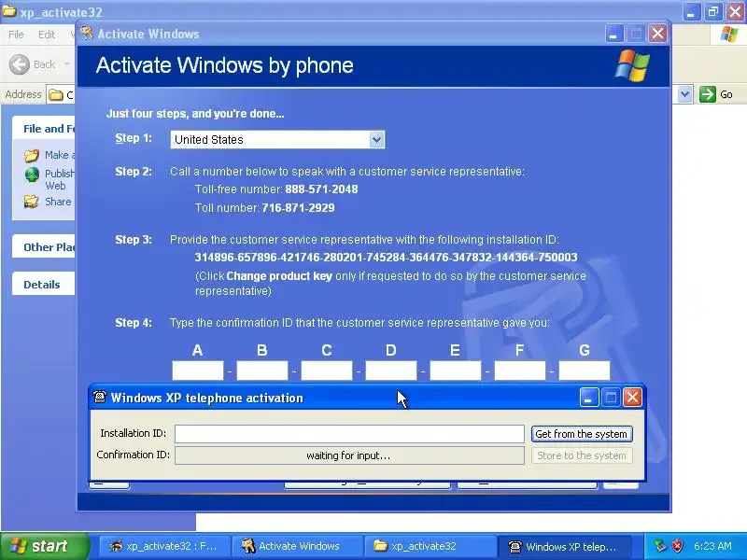Minimize the Activate Windows window
This screenshot has height=560, width=747.
click(614, 34)
